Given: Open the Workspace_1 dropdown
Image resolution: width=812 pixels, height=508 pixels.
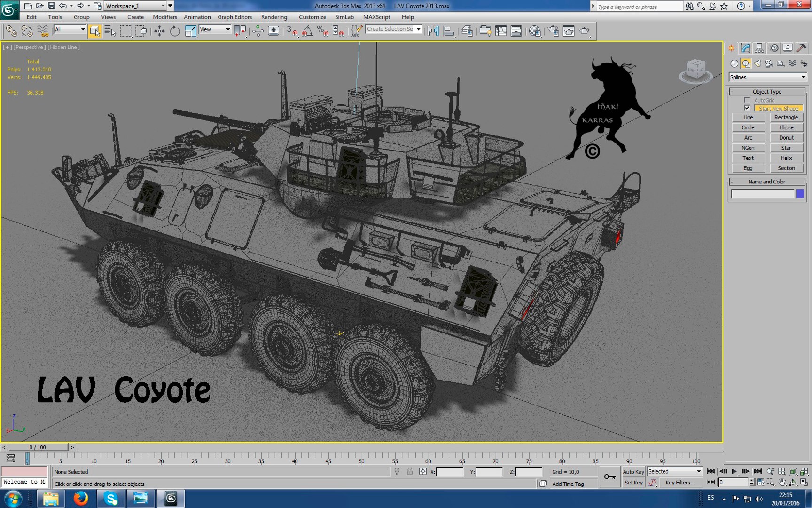Looking at the screenshot, I should pyautogui.click(x=135, y=6).
